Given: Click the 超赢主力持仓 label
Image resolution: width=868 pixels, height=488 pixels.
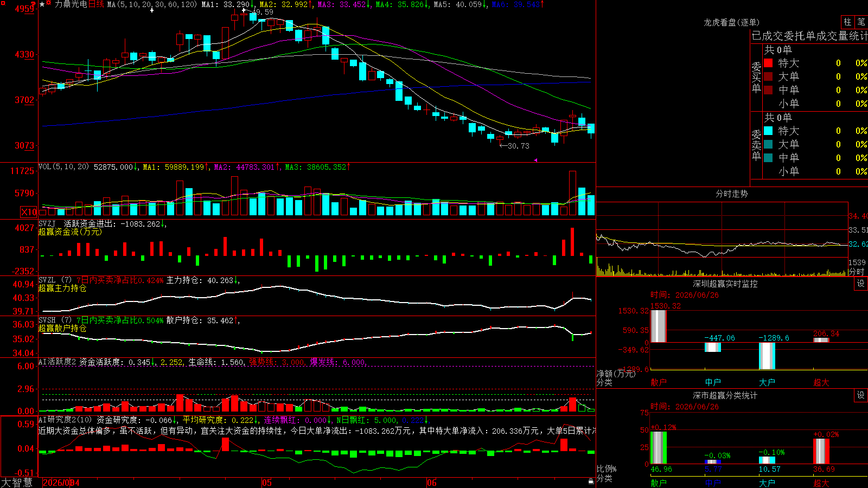Looking at the screenshot, I should [x=62, y=288].
